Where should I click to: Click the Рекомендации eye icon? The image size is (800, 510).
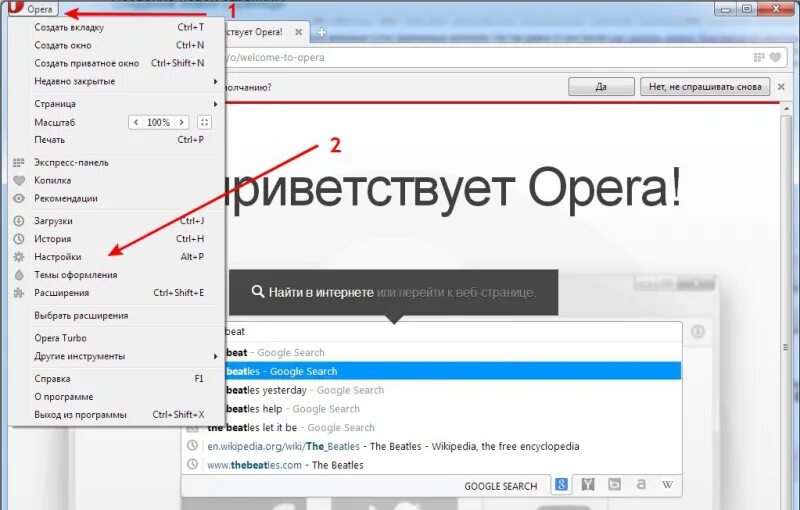[x=19, y=198]
